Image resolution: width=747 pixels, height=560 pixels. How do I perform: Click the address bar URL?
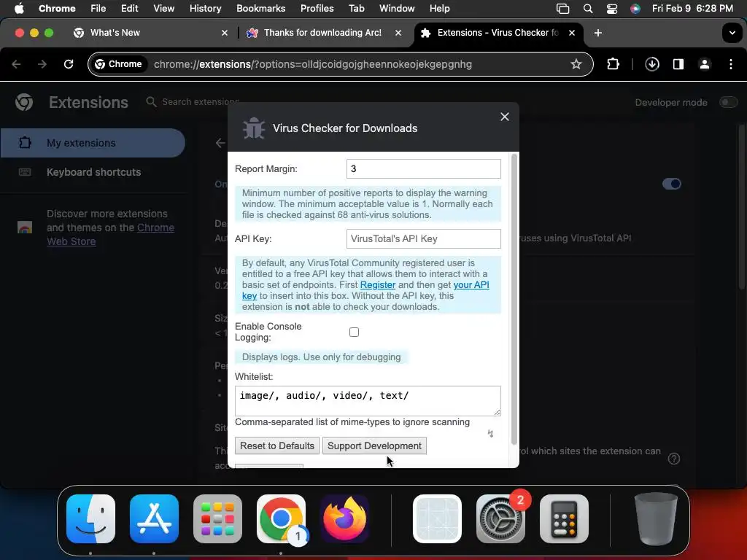pyautogui.click(x=312, y=64)
